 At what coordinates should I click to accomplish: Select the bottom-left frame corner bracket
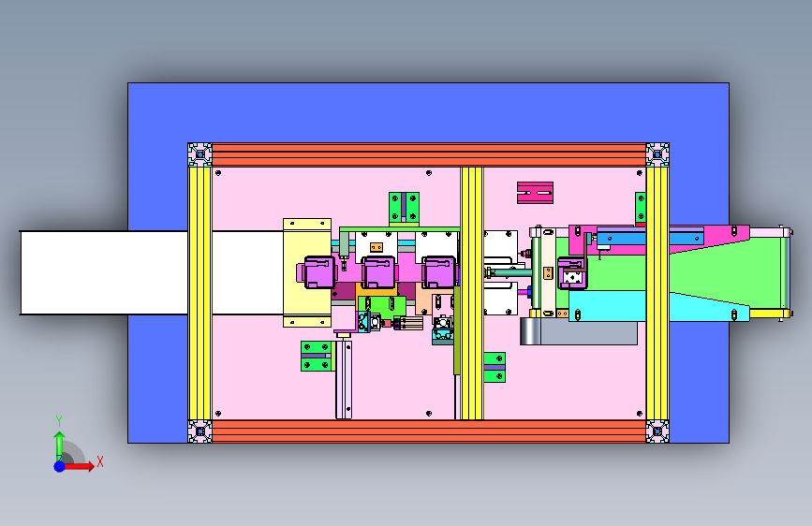point(199,431)
